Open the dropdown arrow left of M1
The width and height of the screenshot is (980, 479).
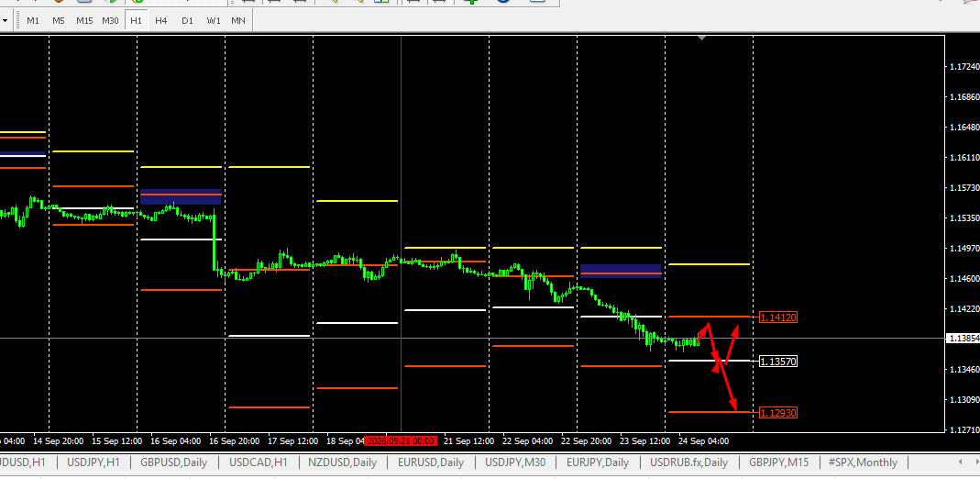click(x=5, y=20)
